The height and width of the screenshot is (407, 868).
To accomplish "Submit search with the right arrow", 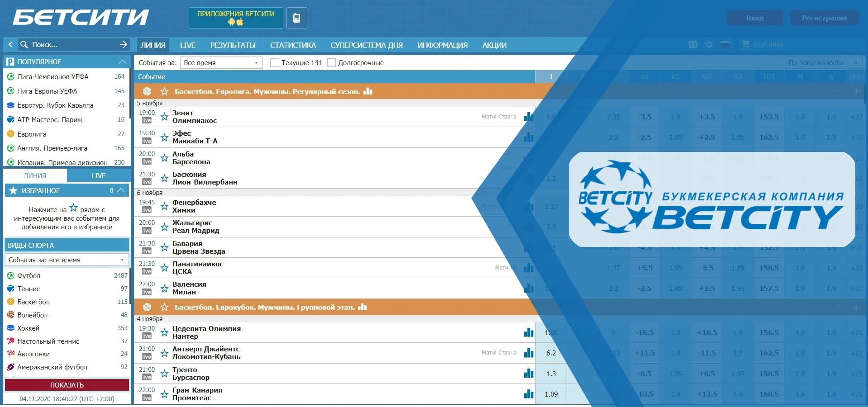I will pyautogui.click(x=123, y=44).
